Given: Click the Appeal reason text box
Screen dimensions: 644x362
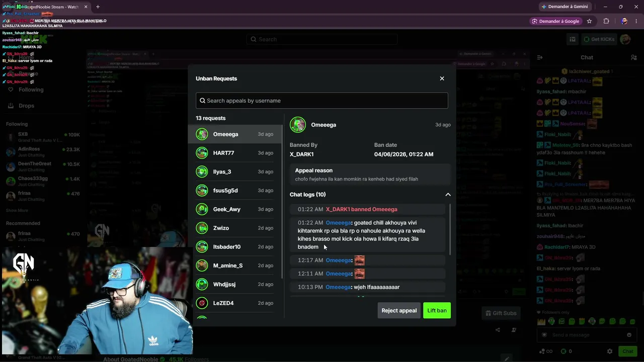Looking at the screenshot, I should (370, 174).
